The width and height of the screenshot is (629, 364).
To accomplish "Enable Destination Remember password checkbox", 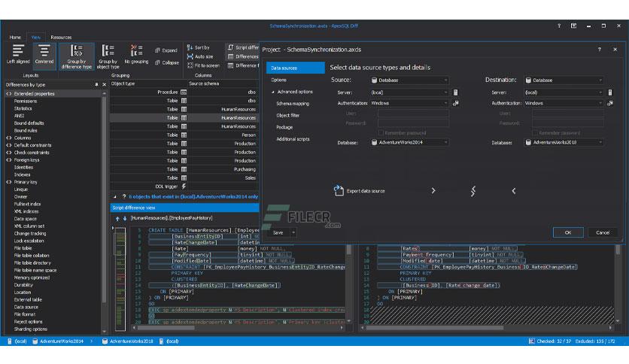I will pos(535,132).
